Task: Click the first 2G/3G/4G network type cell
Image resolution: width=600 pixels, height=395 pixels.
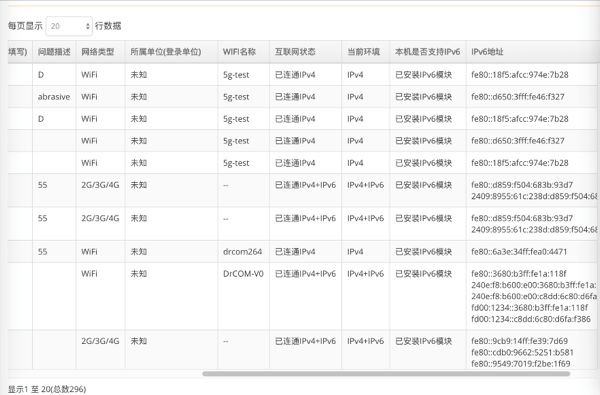Action: click(x=100, y=185)
